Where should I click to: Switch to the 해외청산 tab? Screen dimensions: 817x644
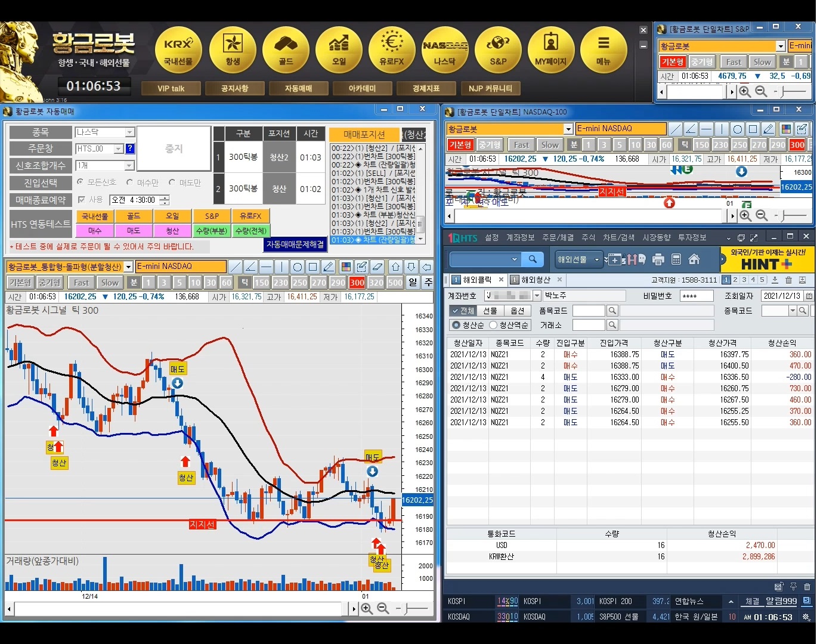536,280
